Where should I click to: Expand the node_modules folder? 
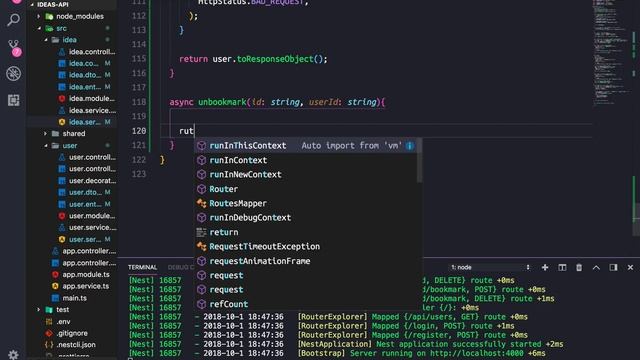coord(73,16)
